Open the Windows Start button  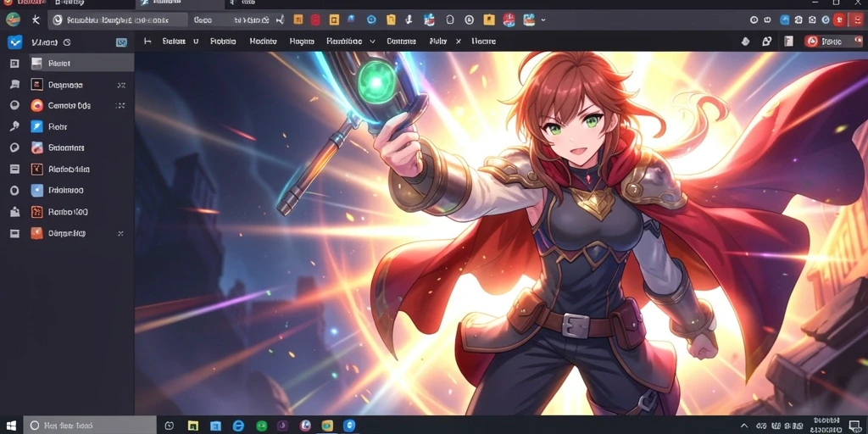pyautogui.click(x=11, y=426)
